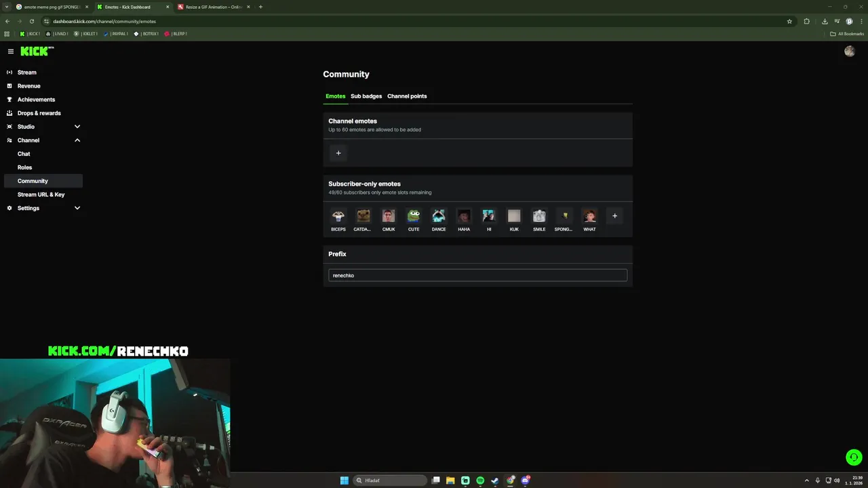The image size is (868, 488).
Task: Open Steam from the taskbar
Action: (x=495, y=481)
